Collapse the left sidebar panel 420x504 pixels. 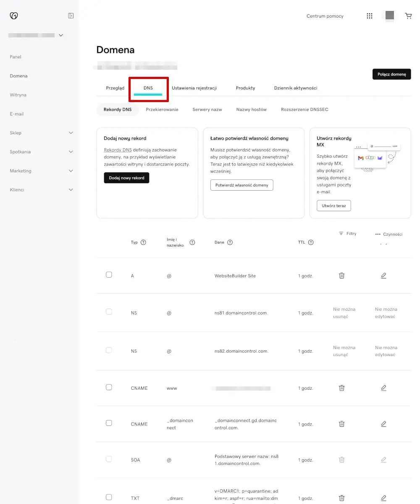pos(71,15)
